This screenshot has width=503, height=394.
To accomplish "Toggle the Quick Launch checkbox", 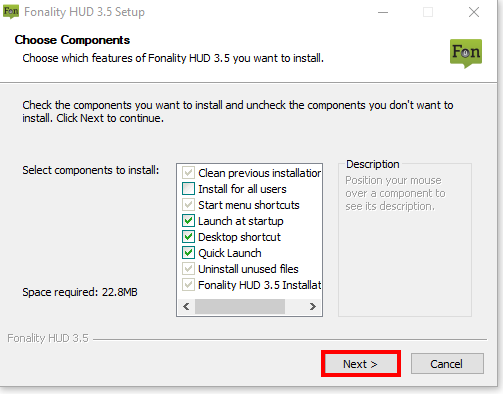I will point(188,253).
